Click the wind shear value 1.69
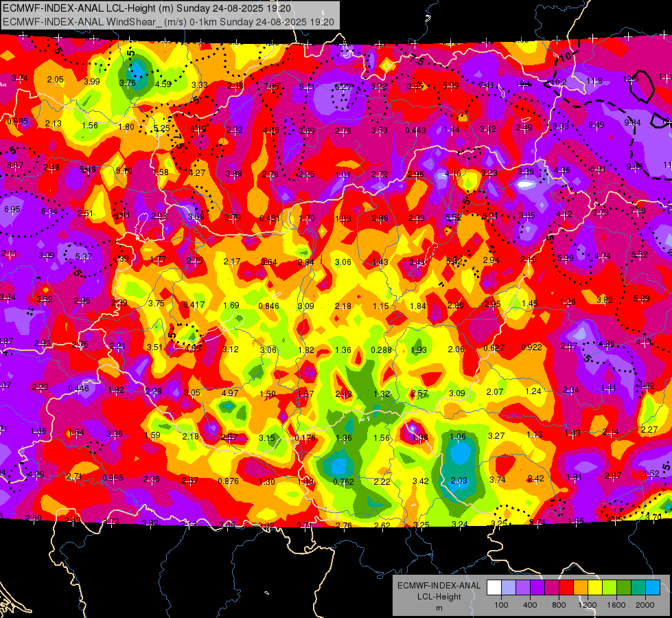Screen dimensions: 672x618 231,306
